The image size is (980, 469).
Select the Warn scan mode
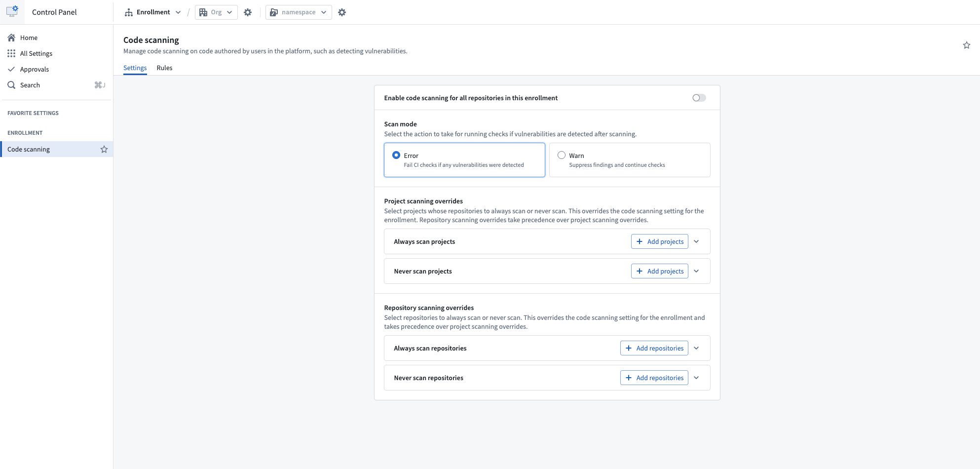630,160
